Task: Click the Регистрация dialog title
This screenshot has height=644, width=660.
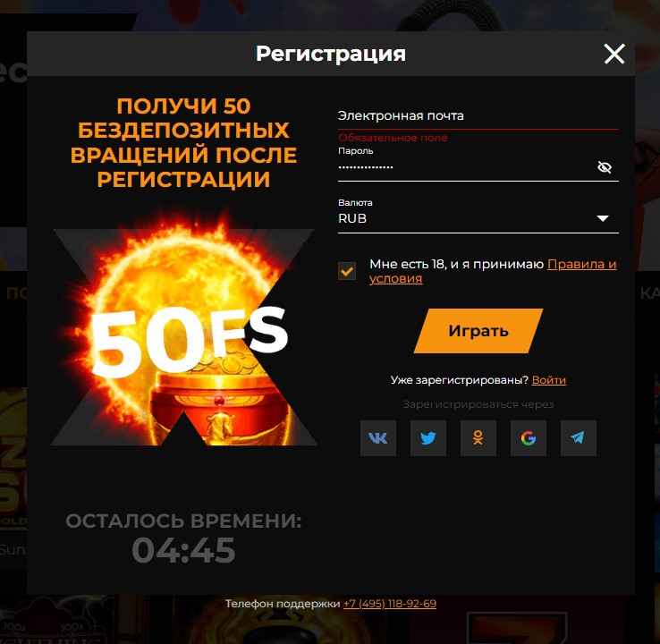Action: [331, 54]
